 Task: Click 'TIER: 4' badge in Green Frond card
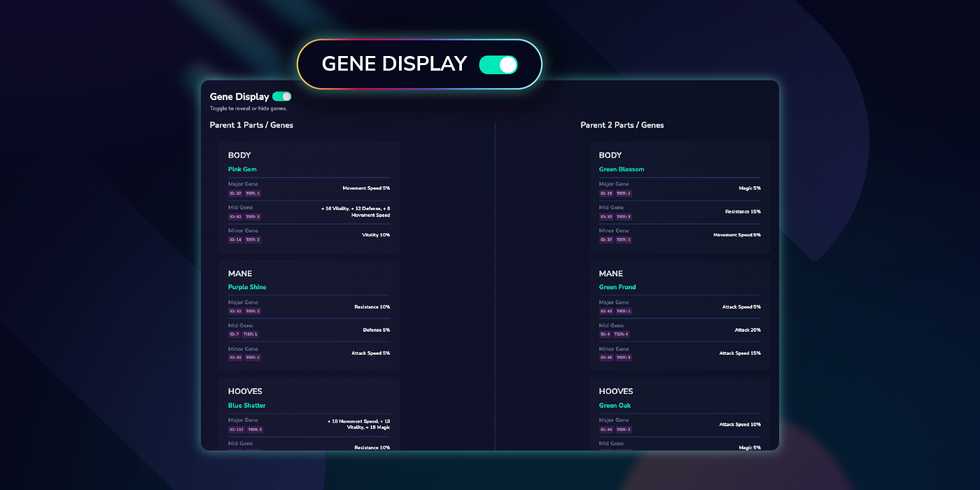(622, 334)
